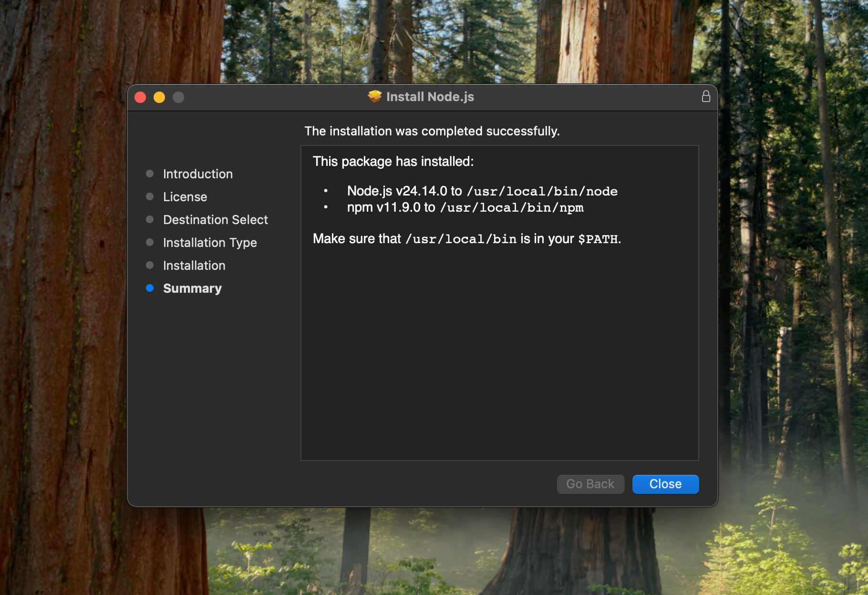Select the Summary step in sidebar

192,288
